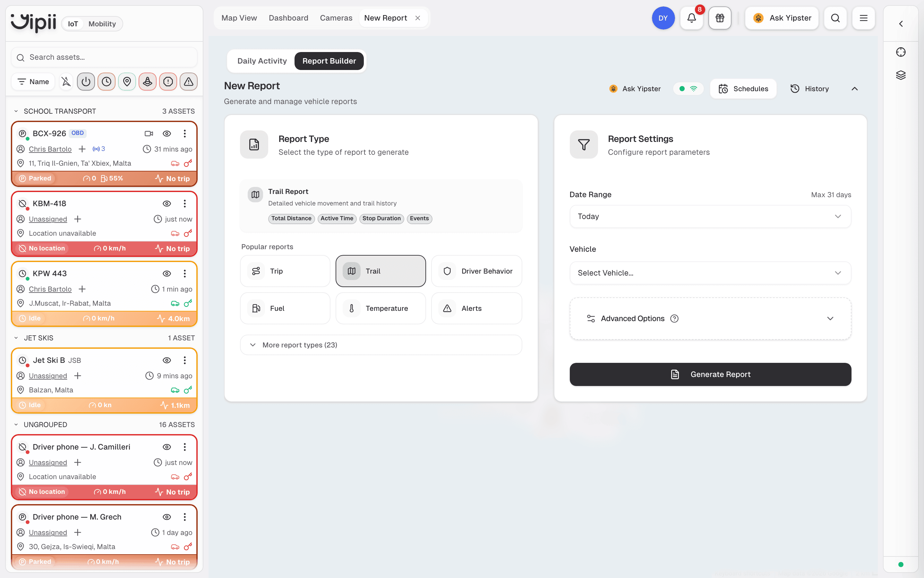Expand More report types (23)

381,345
